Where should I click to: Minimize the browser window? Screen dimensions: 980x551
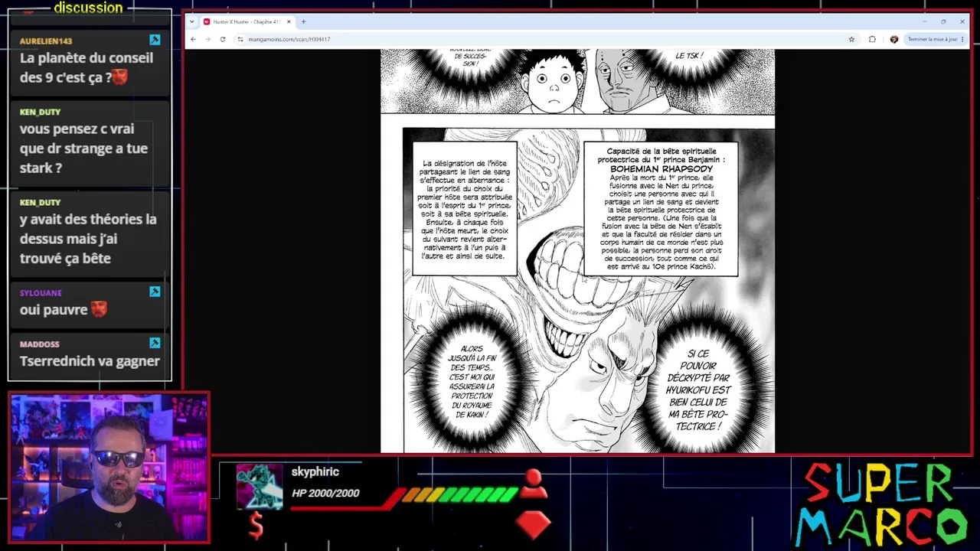pos(924,21)
